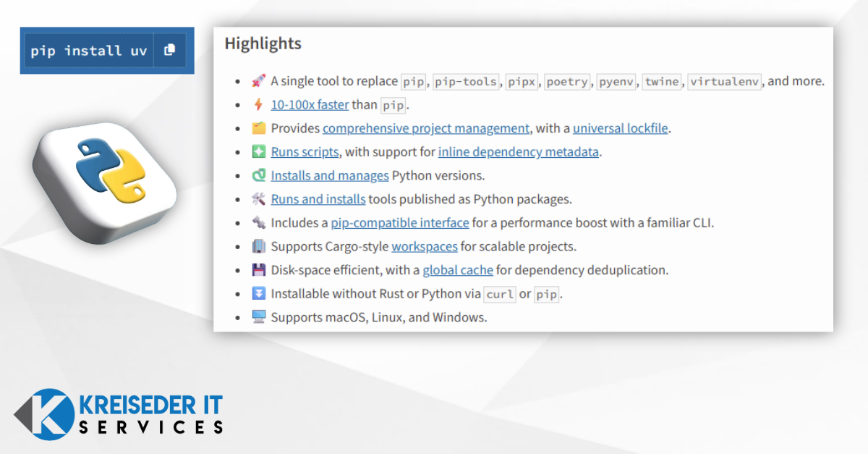
Task: Click the Kreiseder IT Services logo
Action: 119,415
